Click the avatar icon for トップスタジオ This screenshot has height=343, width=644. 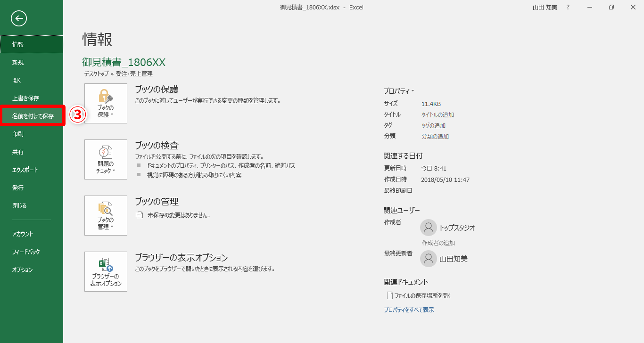point(429,228)
